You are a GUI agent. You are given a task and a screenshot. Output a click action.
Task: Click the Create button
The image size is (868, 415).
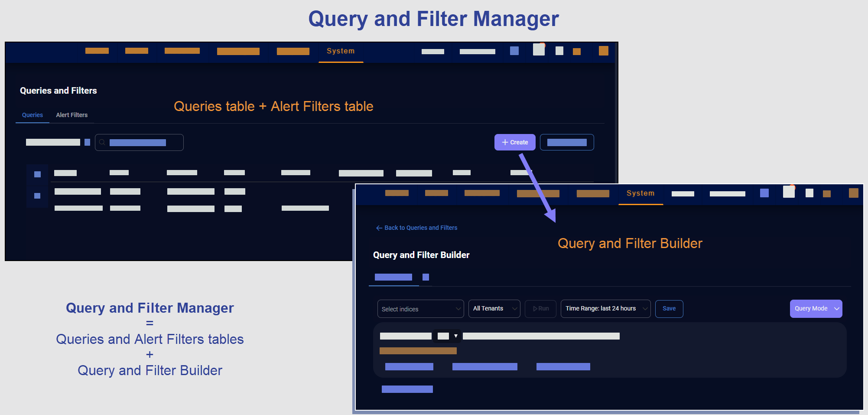coord(515,142)
